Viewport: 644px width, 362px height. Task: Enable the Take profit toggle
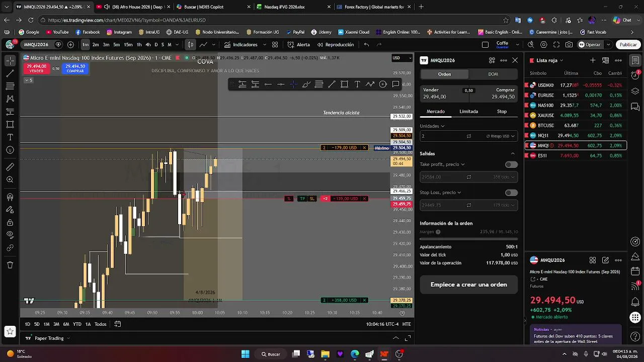coord(511,164)
